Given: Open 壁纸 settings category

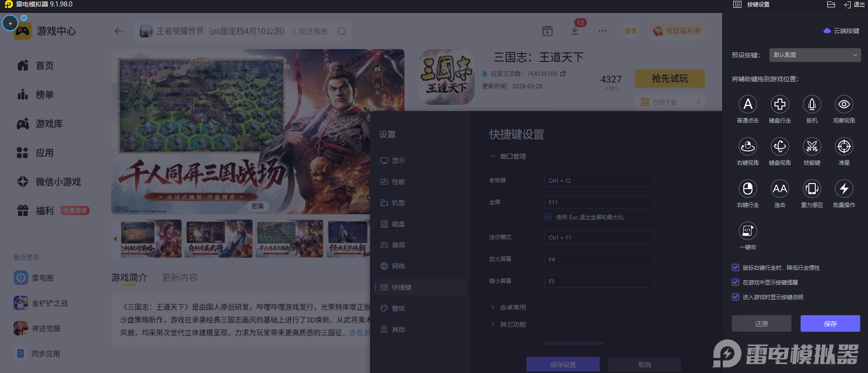Looking at the screenshot, I should click(420, 308).
